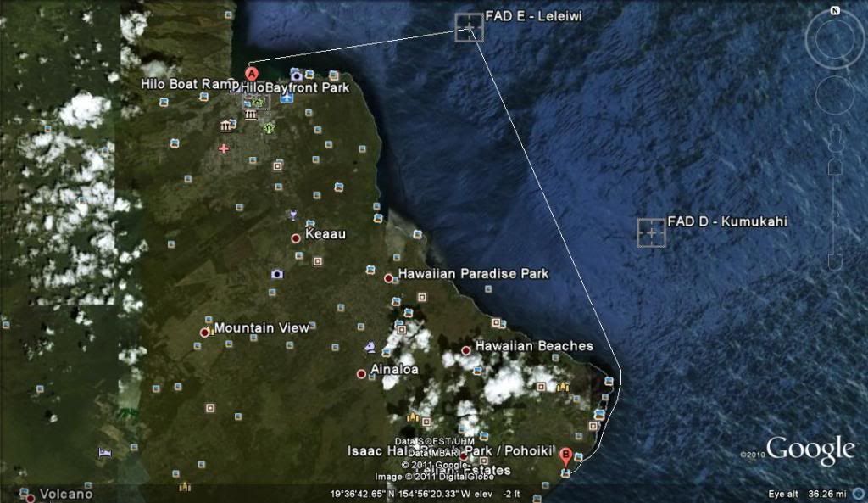The height and width of the screenshot is (503, 868).
Task: Click the Eye alt 36.26 mi readout
Action: coord(807,494)
